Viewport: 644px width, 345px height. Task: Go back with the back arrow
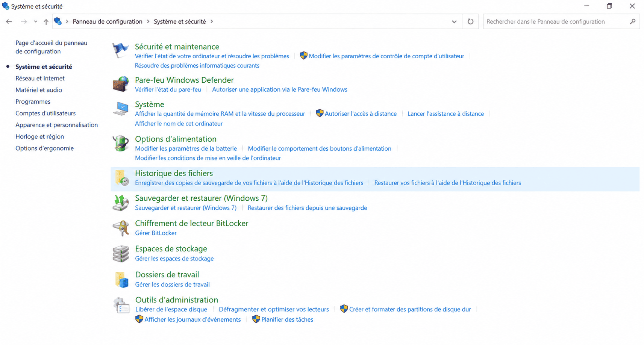9,21
